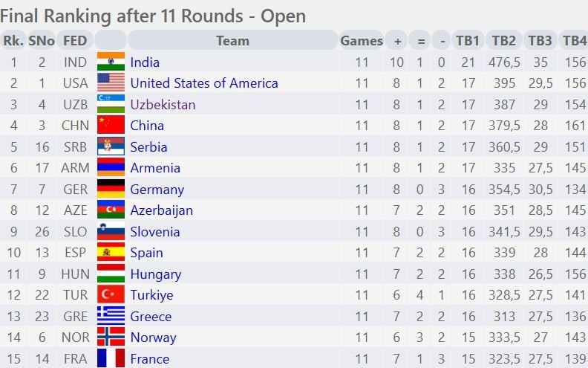Open the Azerbaijan team link
Screen dimensions: 588x368
pyautogui.click(x=161, y=210)
